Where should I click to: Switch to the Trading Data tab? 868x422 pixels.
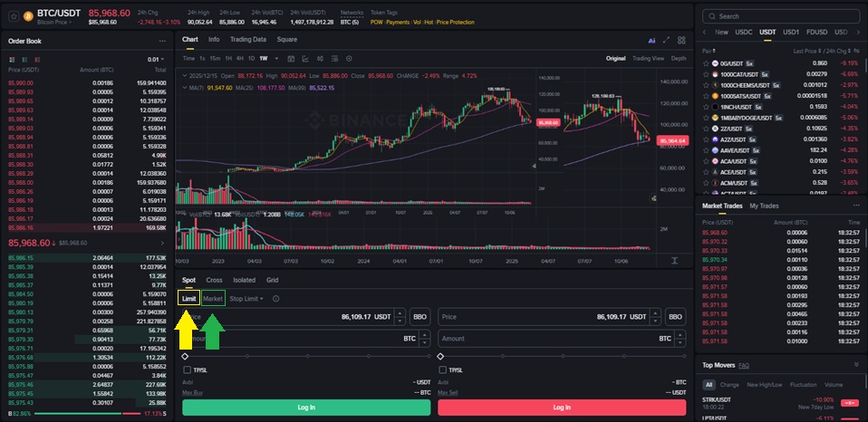point(248,39)
